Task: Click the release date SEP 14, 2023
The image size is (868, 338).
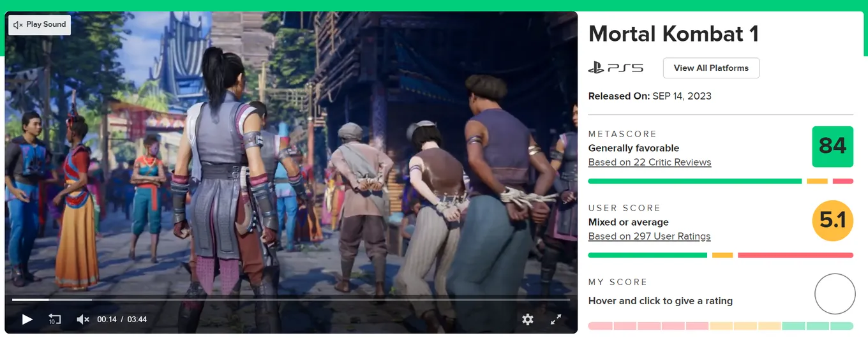Action: click(682, 96)
